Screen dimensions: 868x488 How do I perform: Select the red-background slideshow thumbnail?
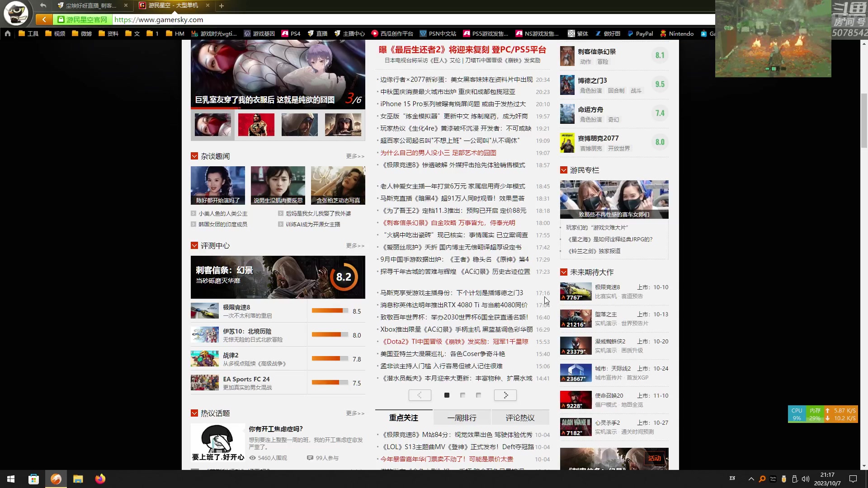tap(256, 125)
